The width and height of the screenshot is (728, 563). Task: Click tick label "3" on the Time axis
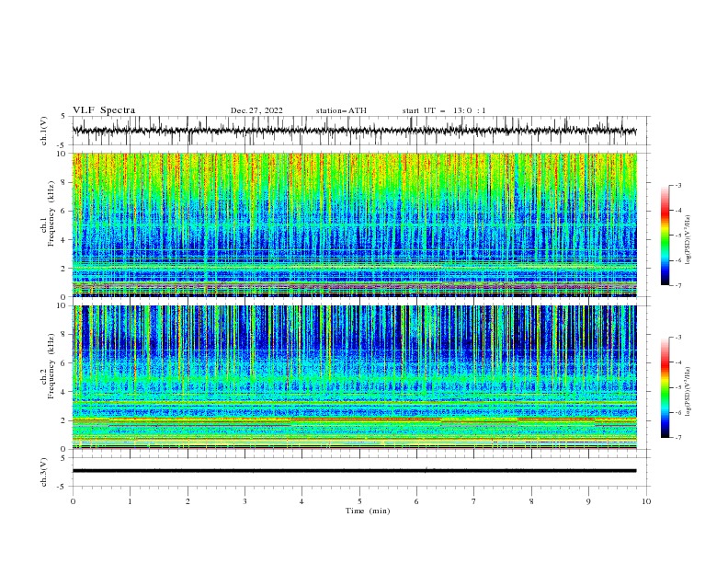245,501
